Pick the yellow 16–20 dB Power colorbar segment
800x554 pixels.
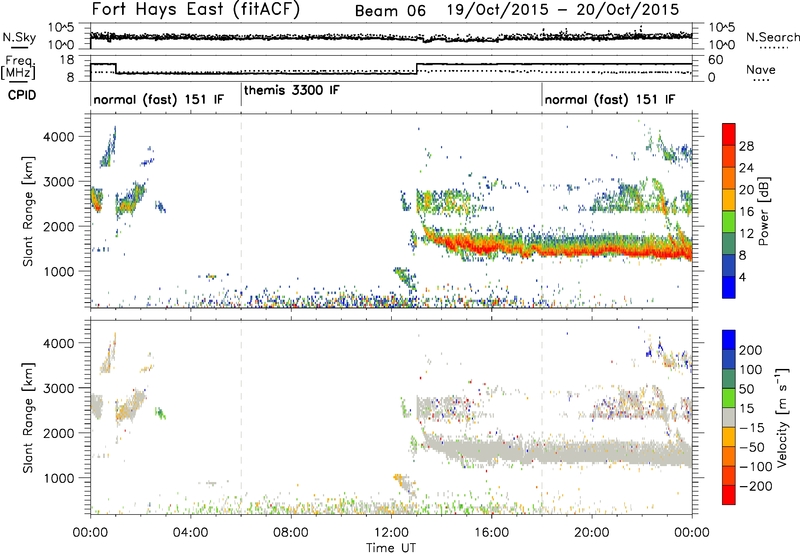(x=729, y=200)
